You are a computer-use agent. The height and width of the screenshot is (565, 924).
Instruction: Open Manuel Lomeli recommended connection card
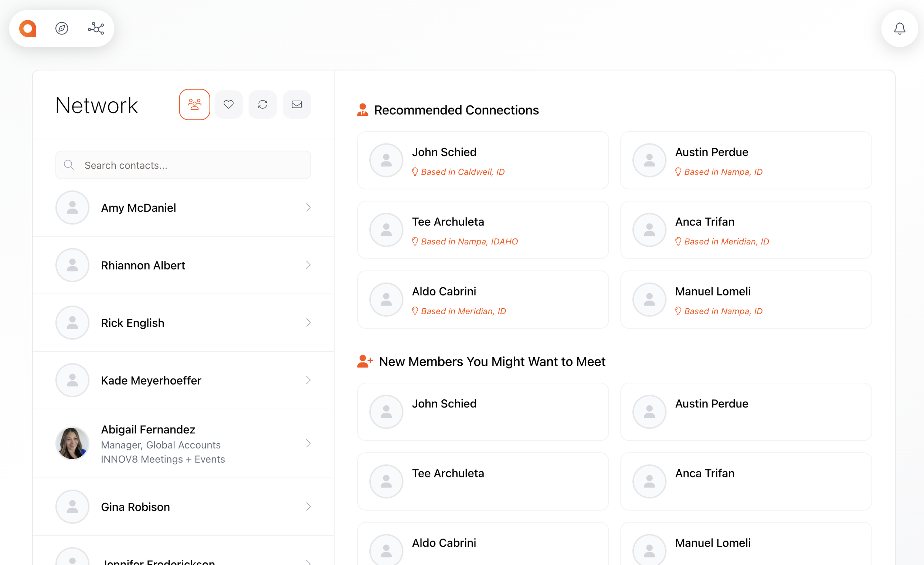[746, 300]
